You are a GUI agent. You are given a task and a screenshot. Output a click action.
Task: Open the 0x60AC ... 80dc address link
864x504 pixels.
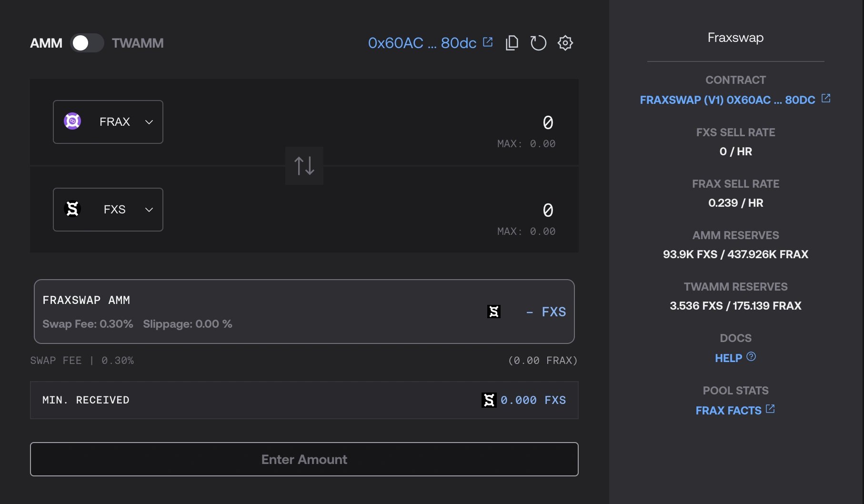click(422, 43)
